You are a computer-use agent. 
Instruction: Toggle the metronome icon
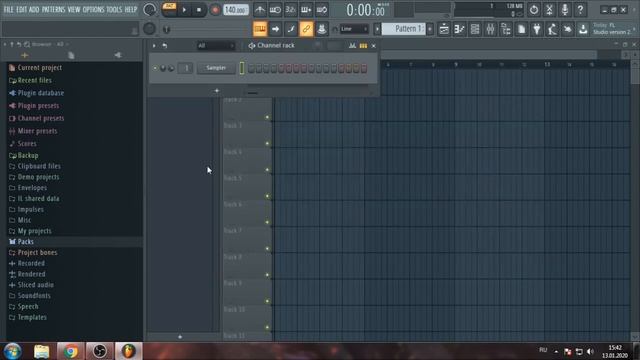(x=260, y=10)
